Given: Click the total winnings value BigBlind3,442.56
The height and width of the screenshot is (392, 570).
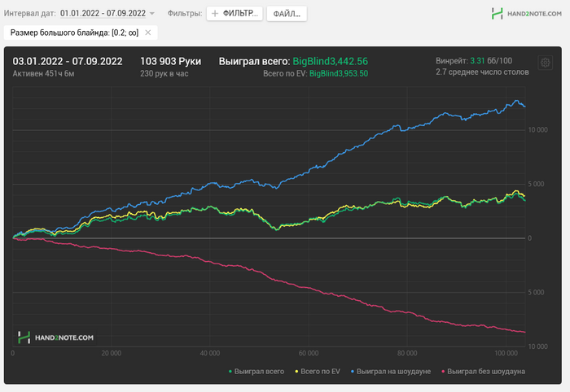Looking at the screenshot, I should pyautogui.click(x=330, y=61).
